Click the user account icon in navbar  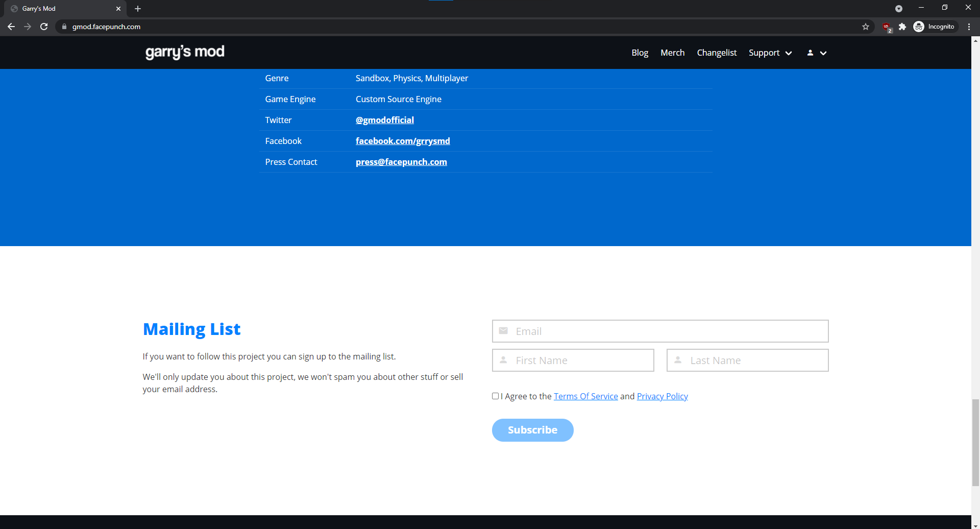810,53
